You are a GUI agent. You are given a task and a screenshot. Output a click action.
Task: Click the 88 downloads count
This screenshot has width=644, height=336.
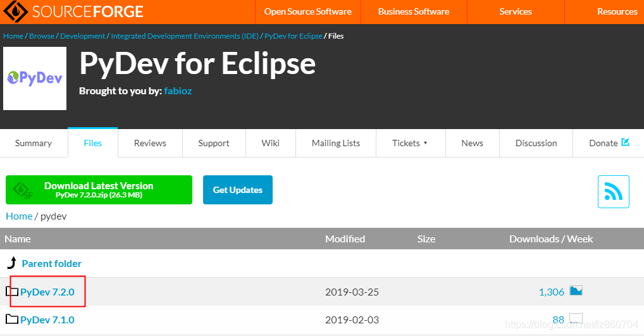click(558, 320)
